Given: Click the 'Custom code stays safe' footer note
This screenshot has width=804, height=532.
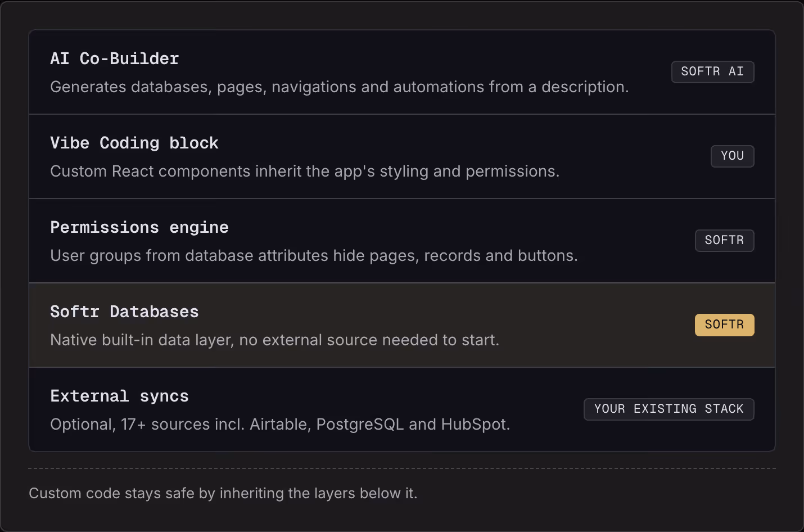Looking at the screenshot, I should point(223,493).
